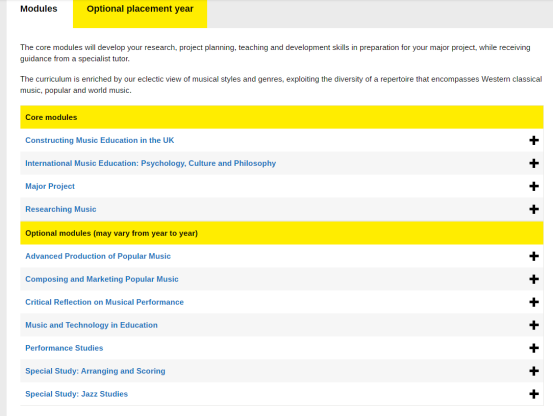553x416 pixels.
Task: Expand Constructing Music Education plus icon
Action: 534,140
